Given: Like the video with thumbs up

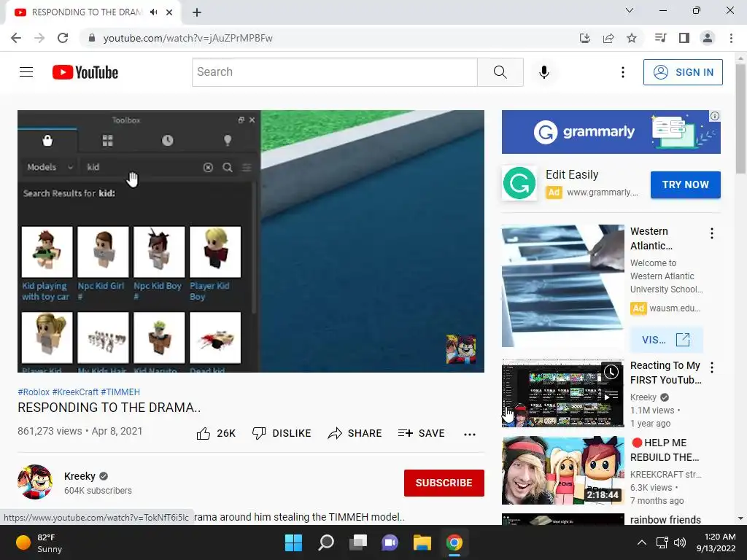Looking at the screenshot, I should tap(216, 433).
